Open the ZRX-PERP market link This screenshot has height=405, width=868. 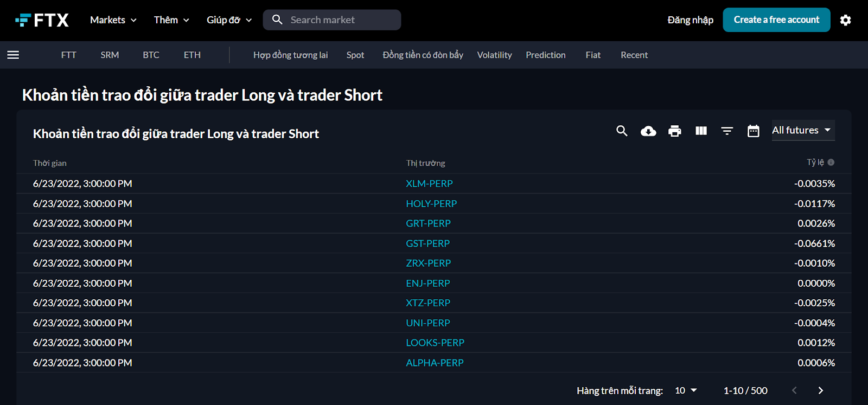click(428, 263)
